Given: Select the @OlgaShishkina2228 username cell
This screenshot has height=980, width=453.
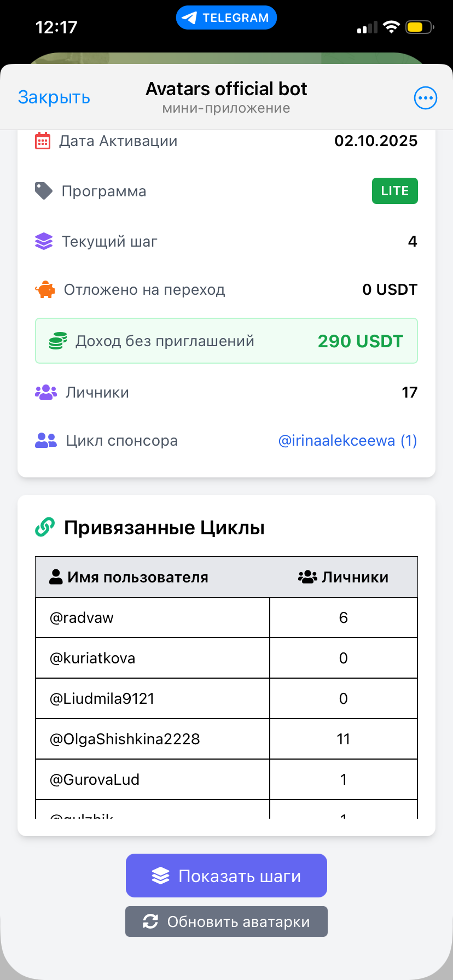Looking at the screenshot, I should 125,739.
